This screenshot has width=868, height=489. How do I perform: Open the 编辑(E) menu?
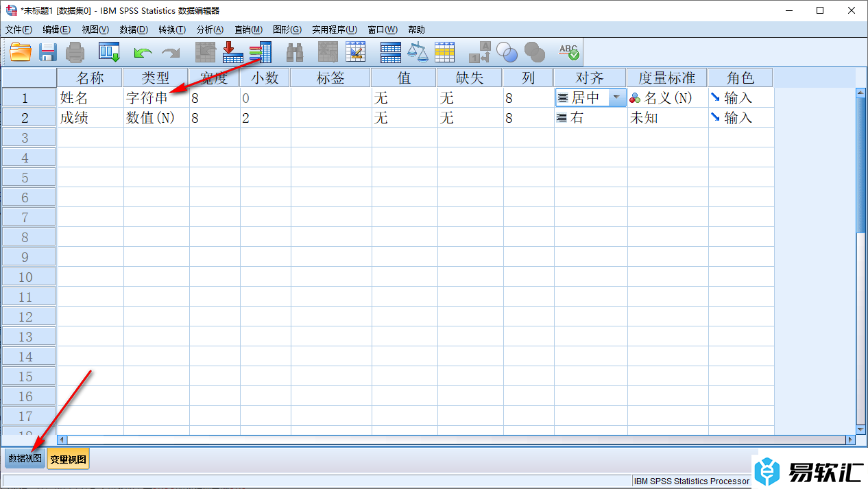point(56,29)
